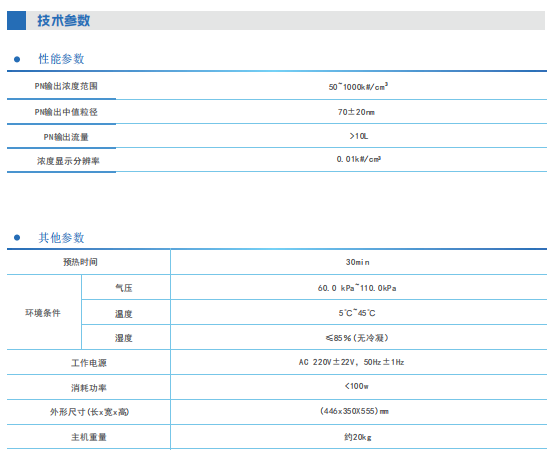The height and width of the screenshot is (461, 552).
Task: Click the 预热时间 table cell
Action: (x=80, y=262)
